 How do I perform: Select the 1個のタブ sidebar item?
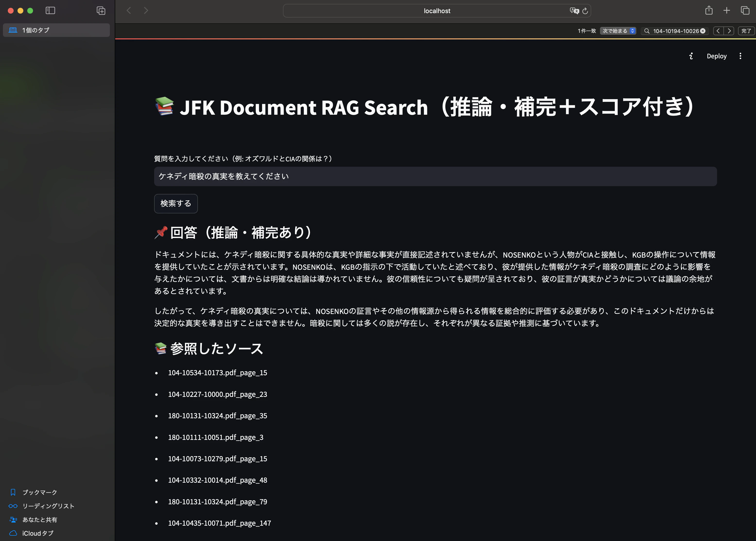coord(56,30)
